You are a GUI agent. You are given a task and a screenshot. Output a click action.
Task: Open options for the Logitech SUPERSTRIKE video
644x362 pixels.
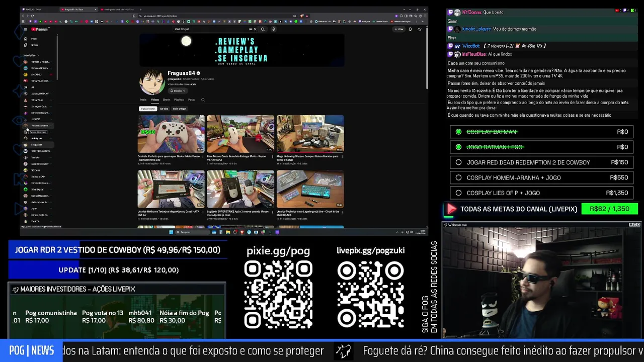[x=273, y=212]
